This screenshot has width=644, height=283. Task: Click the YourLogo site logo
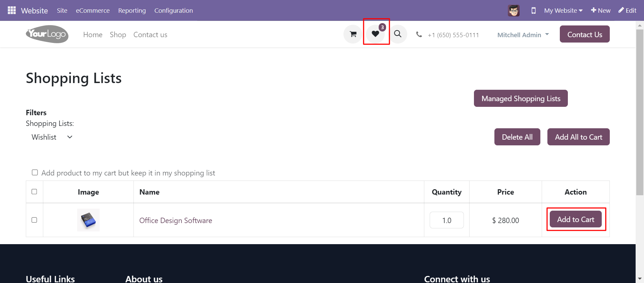(x=47, y=34)
